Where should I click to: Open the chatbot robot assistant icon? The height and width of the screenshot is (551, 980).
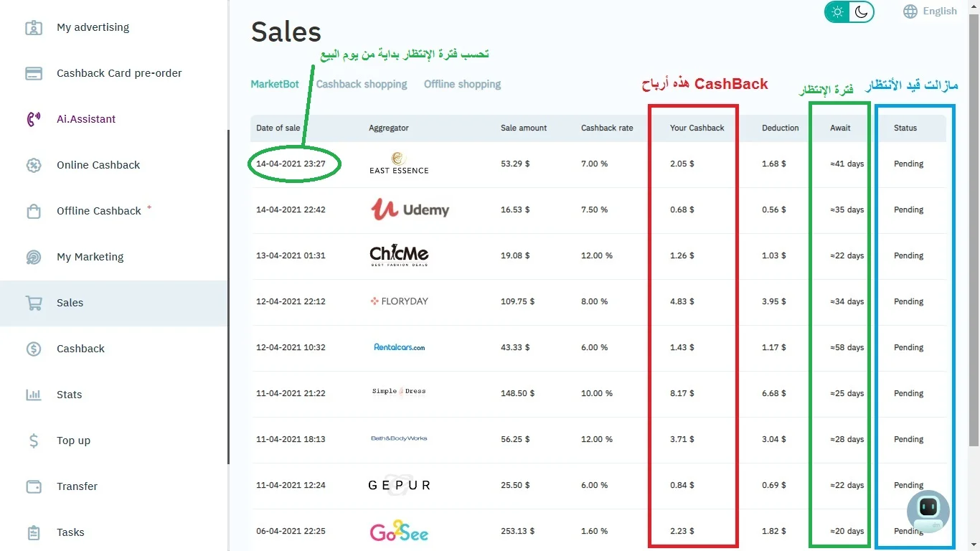click(928, 510)
